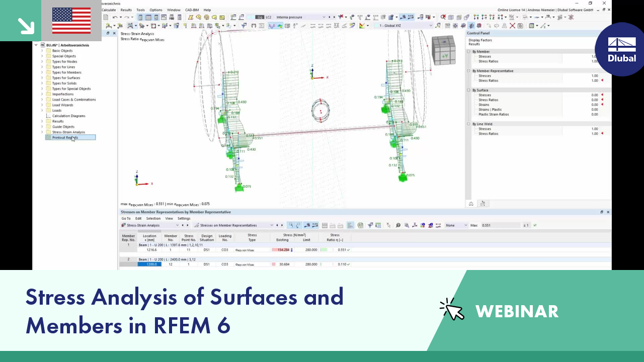Collapse the By Surface section in Control Panel
The height and width of the screenshot is (362, 644).
point(469,90)
